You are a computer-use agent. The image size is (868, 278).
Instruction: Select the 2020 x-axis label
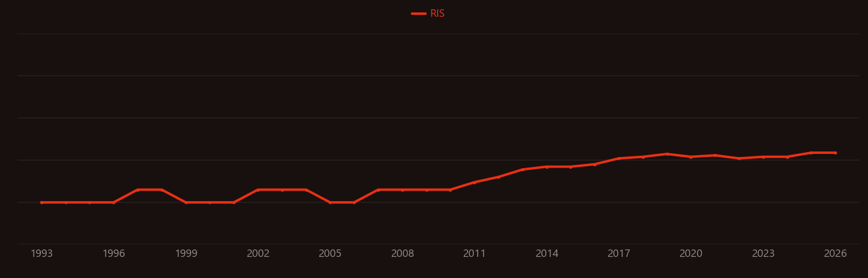[x=691, y=254]
